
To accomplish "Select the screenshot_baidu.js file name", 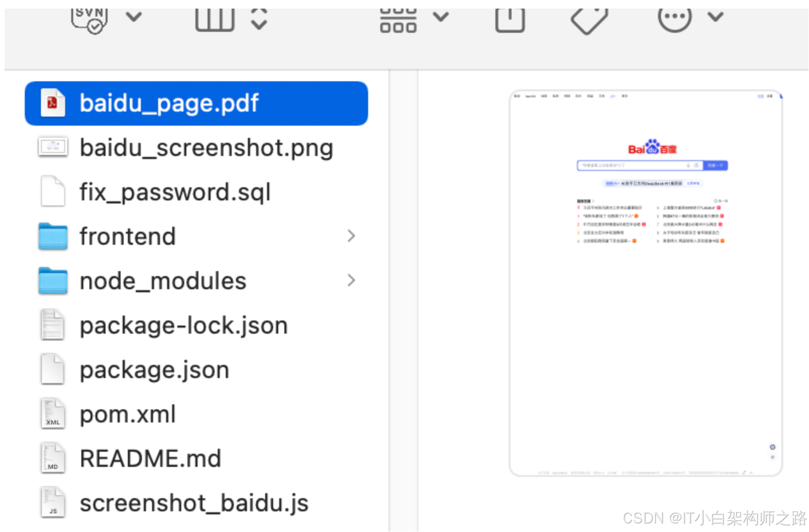I will (194, 503).
